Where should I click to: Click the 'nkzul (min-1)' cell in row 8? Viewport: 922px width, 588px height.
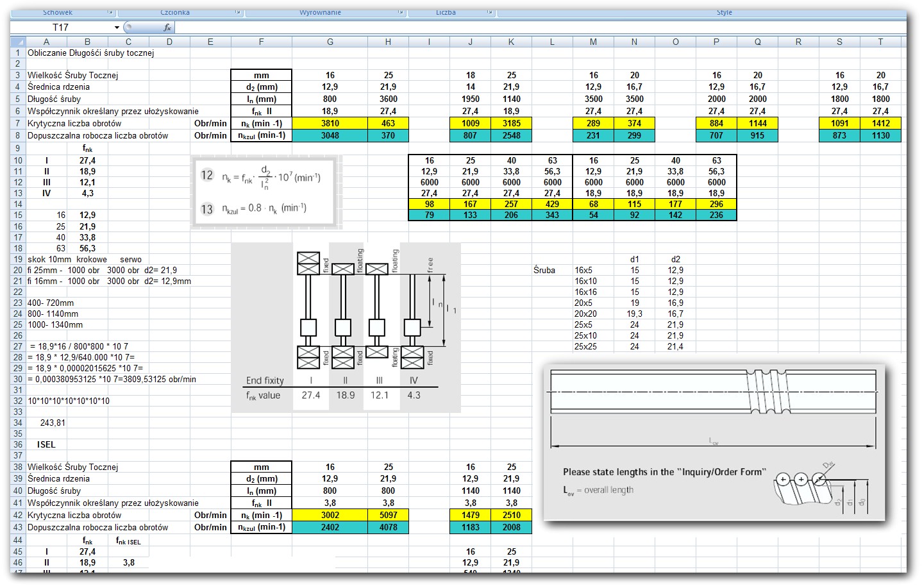point(261,135)
